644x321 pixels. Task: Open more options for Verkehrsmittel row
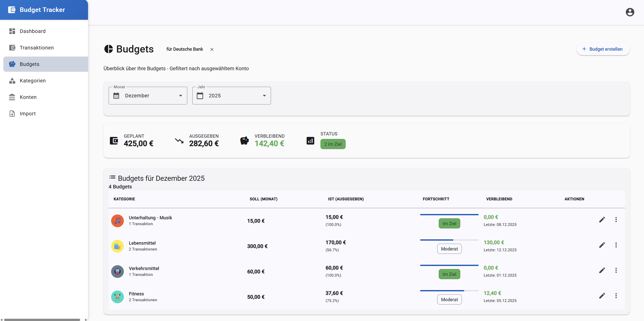point(616,270)
